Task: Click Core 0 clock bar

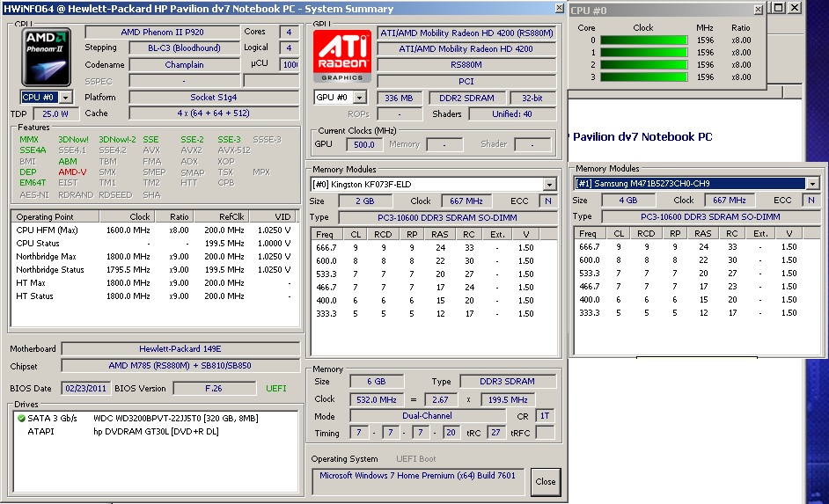Action: pyautogui.click(x=644, y=40)
